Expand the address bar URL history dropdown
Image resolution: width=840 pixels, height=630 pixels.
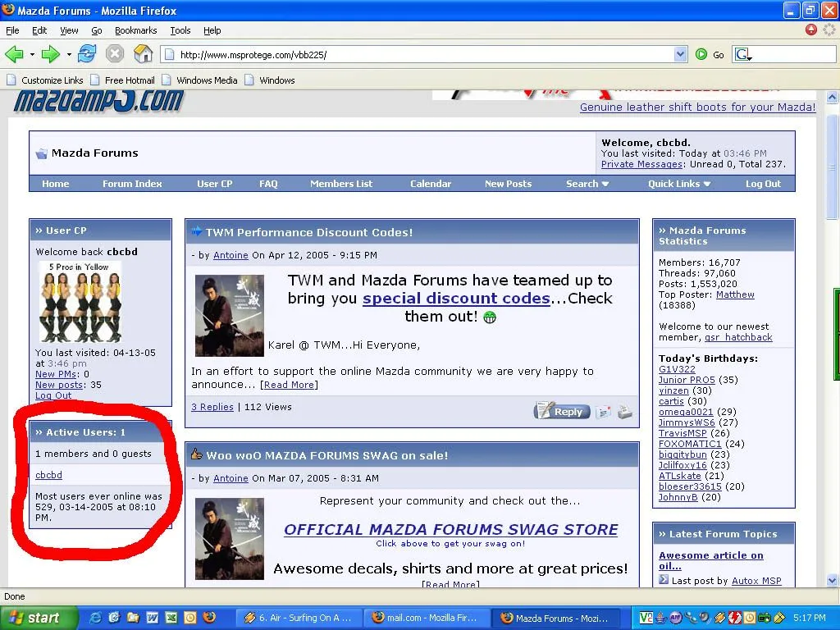click(x=680, y=55)
